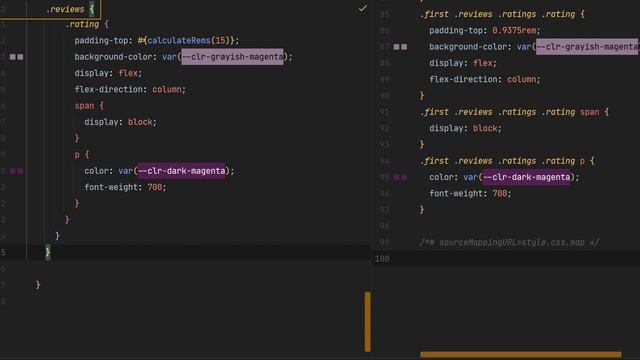This screenshot has height=360, width=640.
Task: Click "flex-direction: column;" in the left pane
Action: coord(130,89)
